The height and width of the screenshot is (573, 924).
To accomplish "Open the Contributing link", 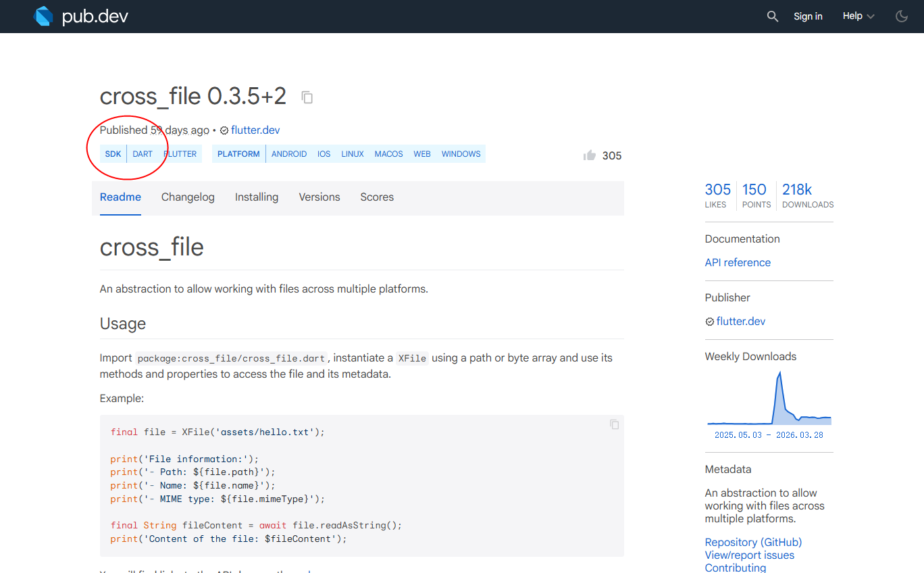I will (736, 568).
